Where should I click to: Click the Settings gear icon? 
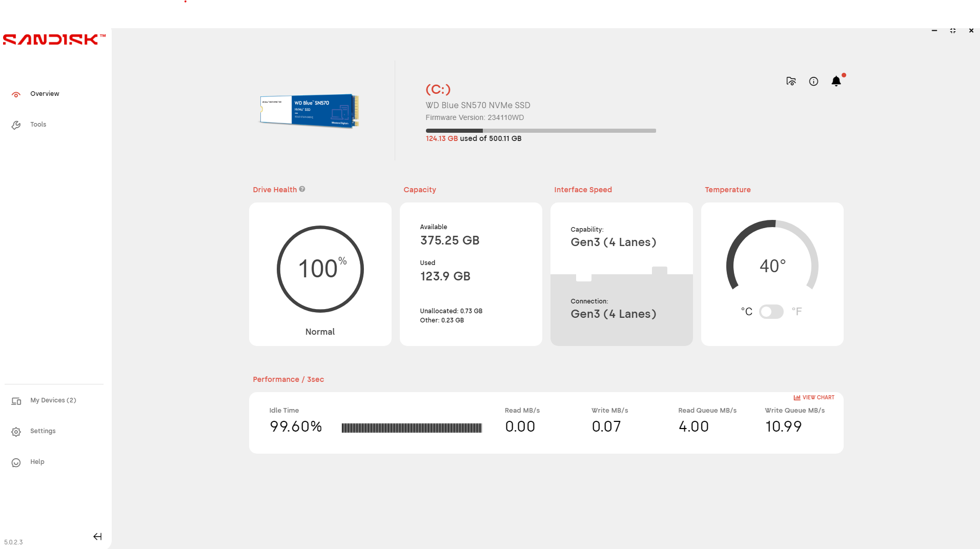[x=16, y=432]
